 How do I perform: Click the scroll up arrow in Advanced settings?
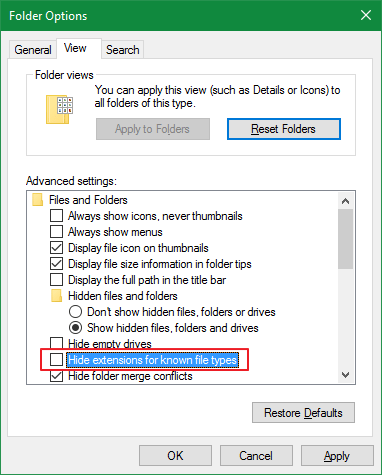[x=345, y=201]
